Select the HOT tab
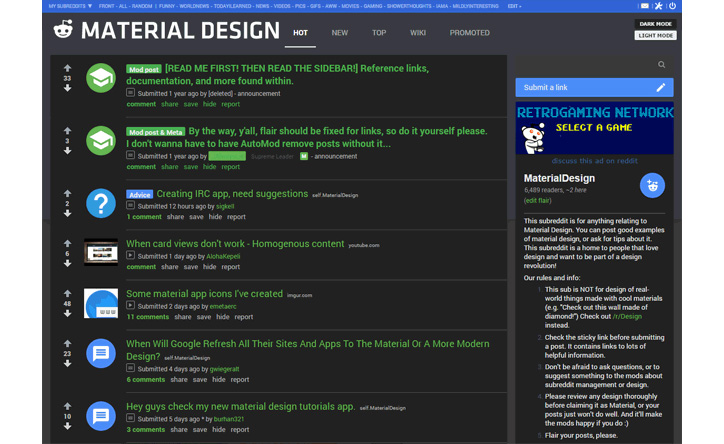Viewport: 724px width, 444px height. click(300, 33)
